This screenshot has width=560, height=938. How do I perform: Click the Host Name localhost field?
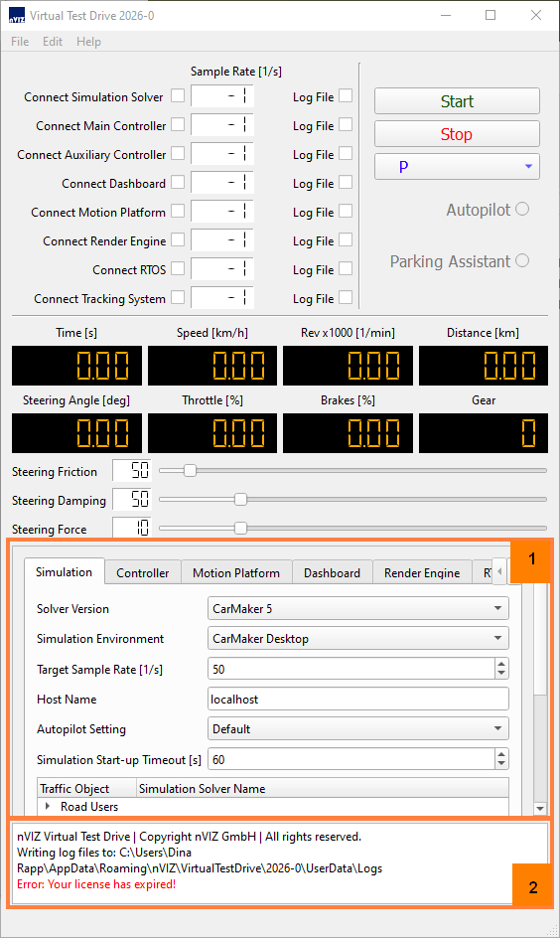coord(358,699)
